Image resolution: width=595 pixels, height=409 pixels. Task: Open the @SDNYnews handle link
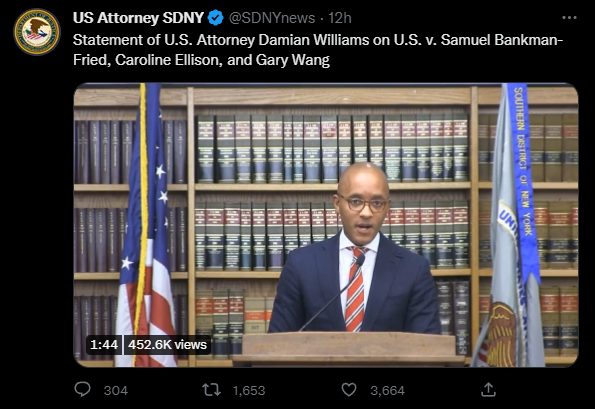[272, 18]
